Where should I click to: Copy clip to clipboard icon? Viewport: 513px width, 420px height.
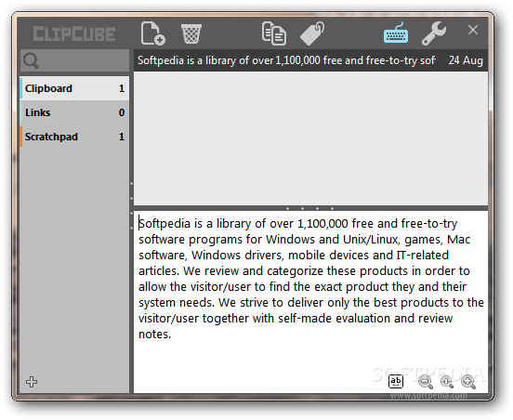pos(274,33)
